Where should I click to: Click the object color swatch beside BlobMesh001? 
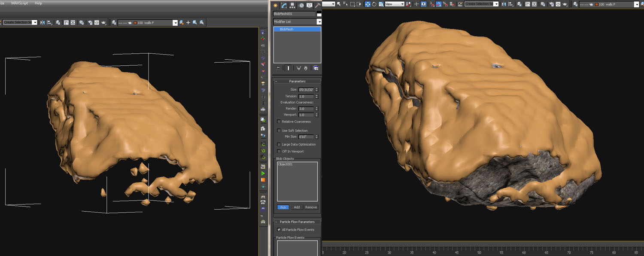(x=319, y=14)
